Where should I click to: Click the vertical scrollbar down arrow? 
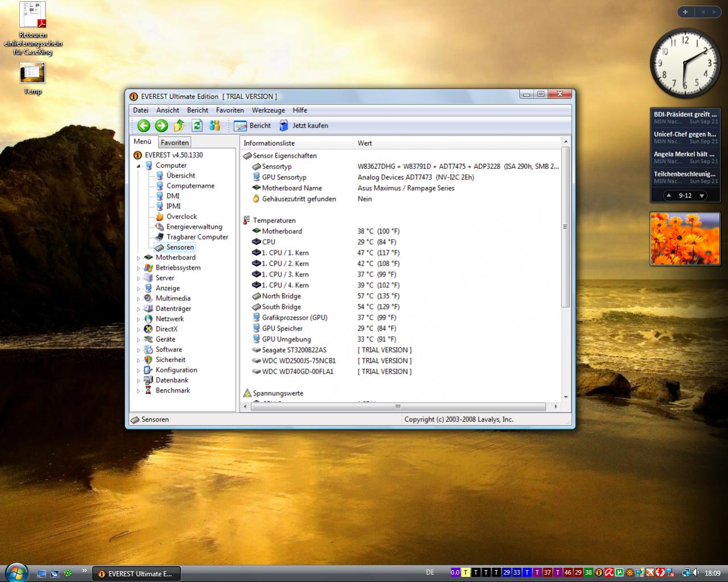tap(566, 397)
